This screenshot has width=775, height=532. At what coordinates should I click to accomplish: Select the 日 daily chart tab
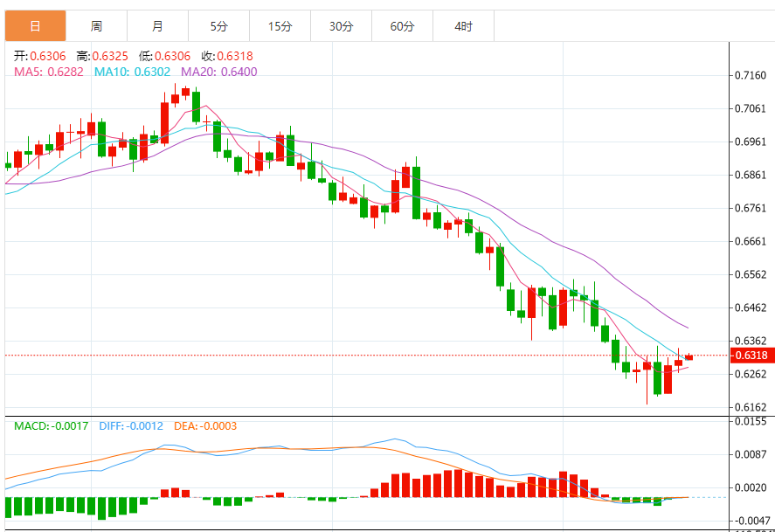click(x=35, y=26)
